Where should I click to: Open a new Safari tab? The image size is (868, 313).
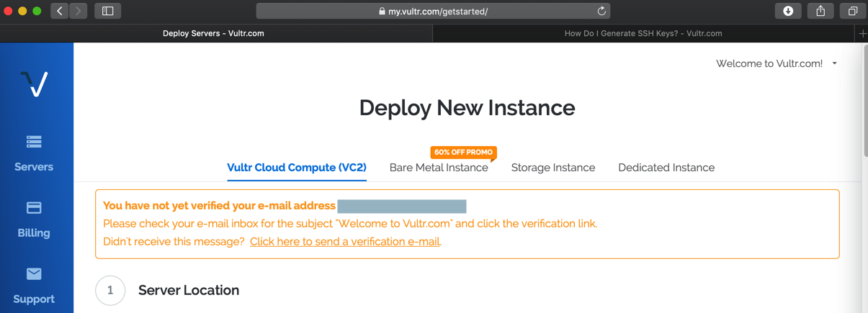coord(862,33)
